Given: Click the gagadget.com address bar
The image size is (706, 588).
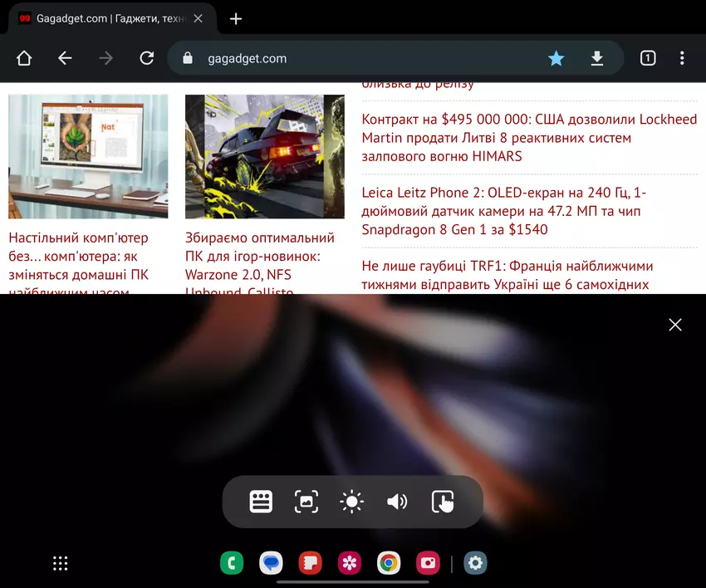Looking at the screenshot, I should (x=357, y=58).
